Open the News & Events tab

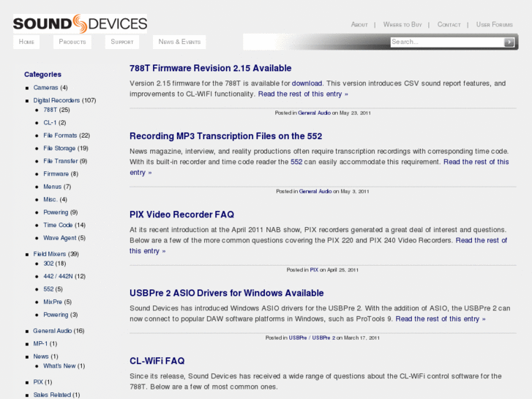[179, 42]
